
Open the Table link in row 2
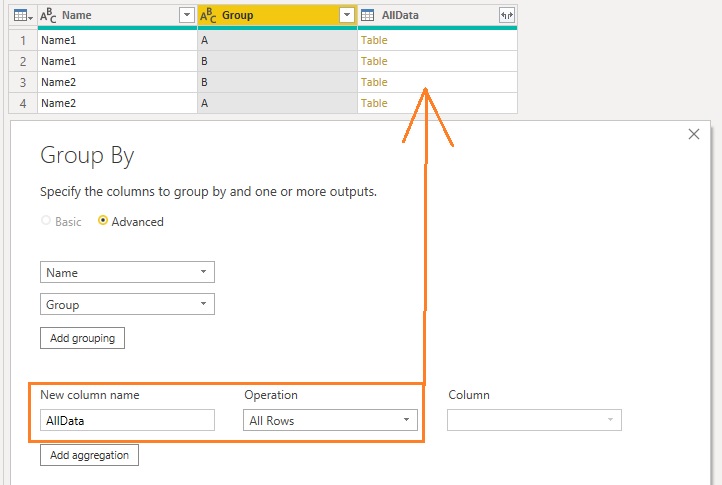coord(374,61)
